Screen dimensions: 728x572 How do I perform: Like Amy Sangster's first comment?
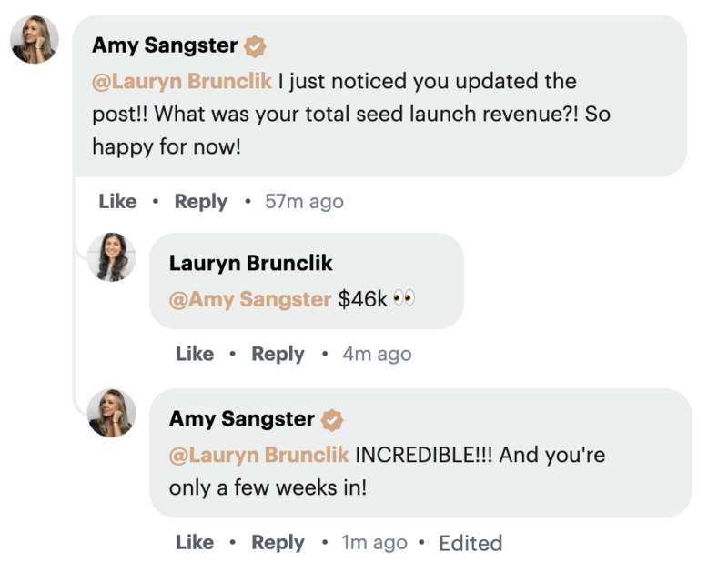118,201
